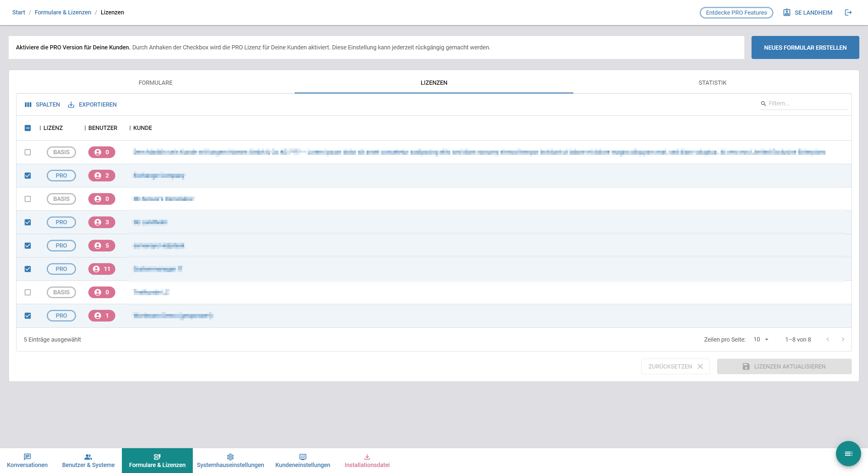
Task: Switch to the Formulare tab
Action: [155, 83]
